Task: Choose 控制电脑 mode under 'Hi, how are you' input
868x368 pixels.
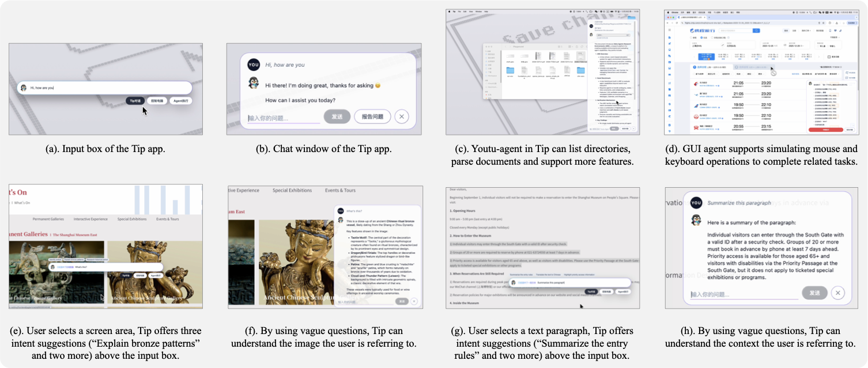Action: [157, 101]
